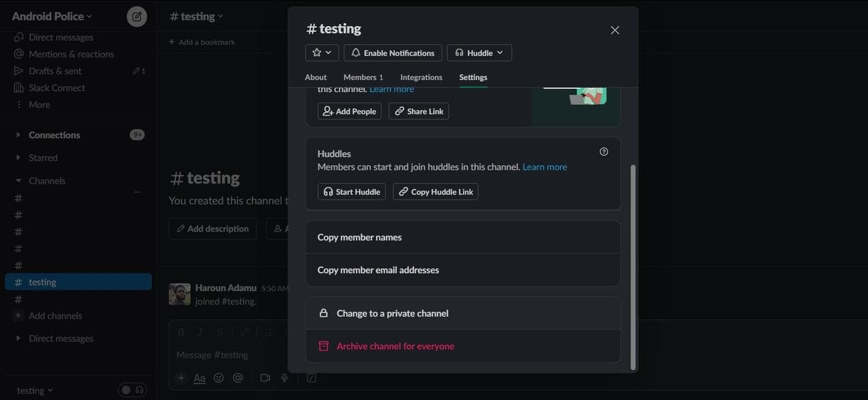
Task: Click the help icon in Huddles section
Action: click(x=604, y=152)
